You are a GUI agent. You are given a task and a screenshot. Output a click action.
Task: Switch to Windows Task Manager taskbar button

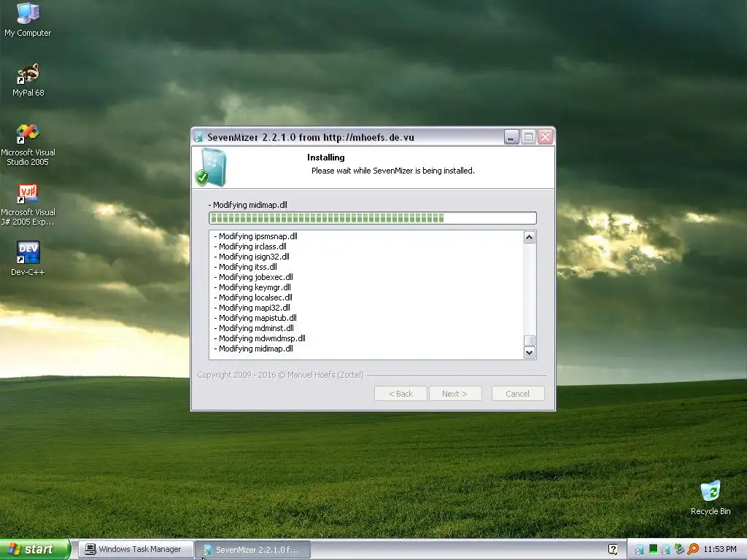point(135,549)
